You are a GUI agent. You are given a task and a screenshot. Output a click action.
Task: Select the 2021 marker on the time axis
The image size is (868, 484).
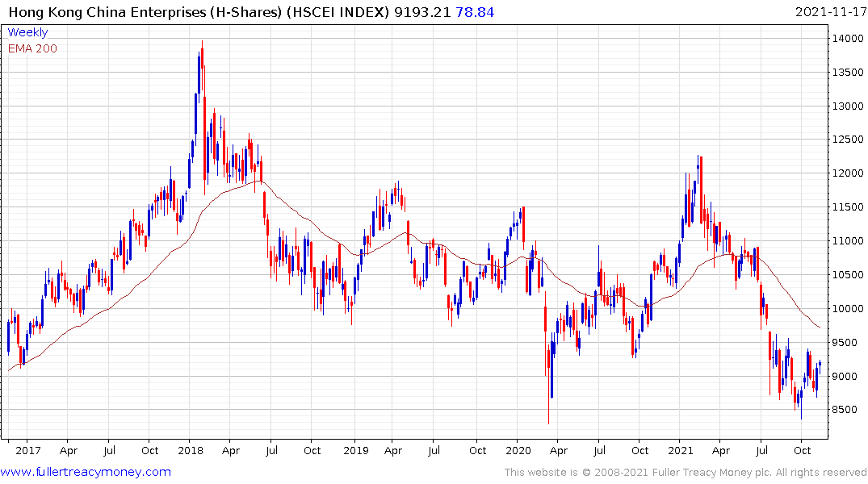tap(683, 450)
